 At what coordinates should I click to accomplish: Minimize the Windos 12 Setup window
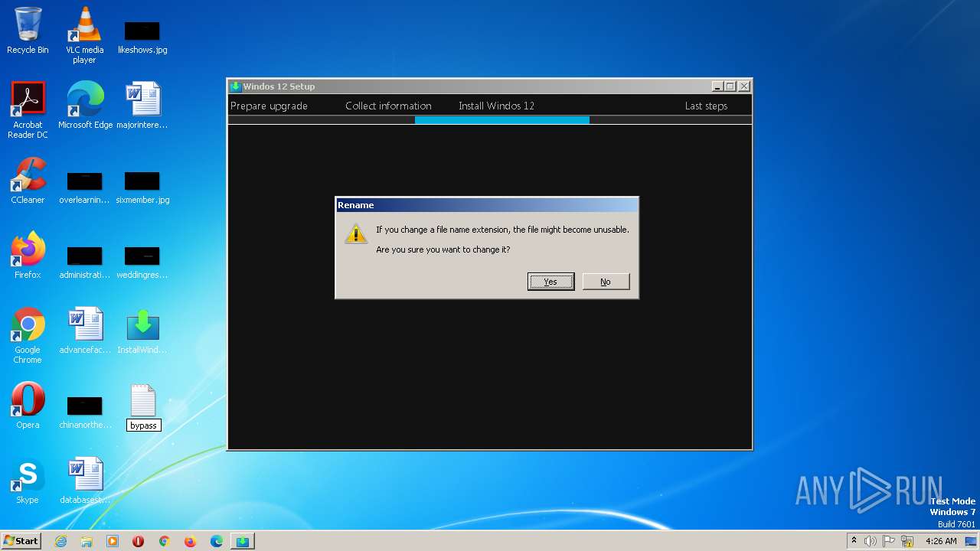pos(717,86)
